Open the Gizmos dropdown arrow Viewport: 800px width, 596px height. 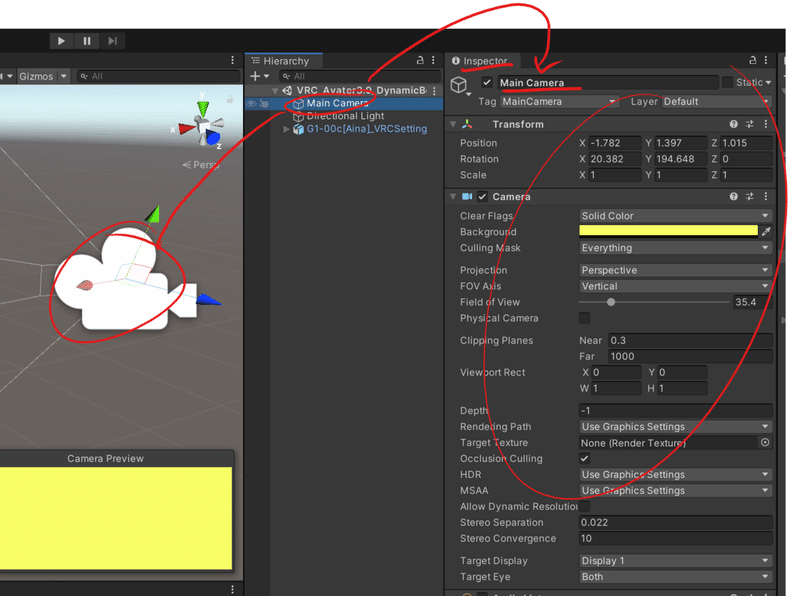(x=63, y=76)
